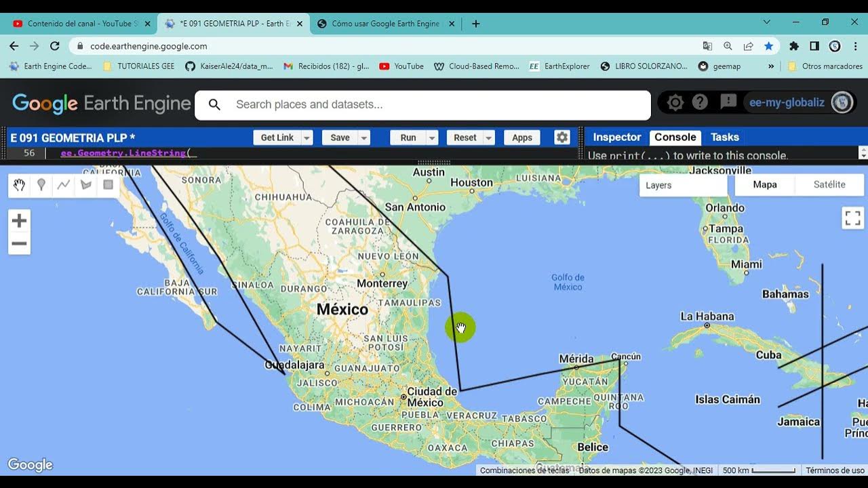868x488 pixels.
Task: Go back to previous page
Action: coord(14,46)
